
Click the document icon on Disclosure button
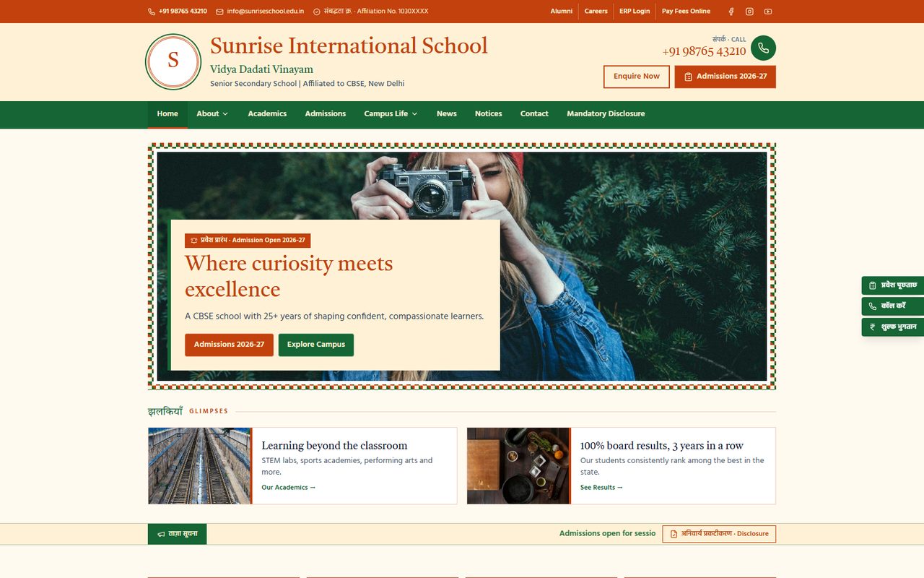coord(674,534)
